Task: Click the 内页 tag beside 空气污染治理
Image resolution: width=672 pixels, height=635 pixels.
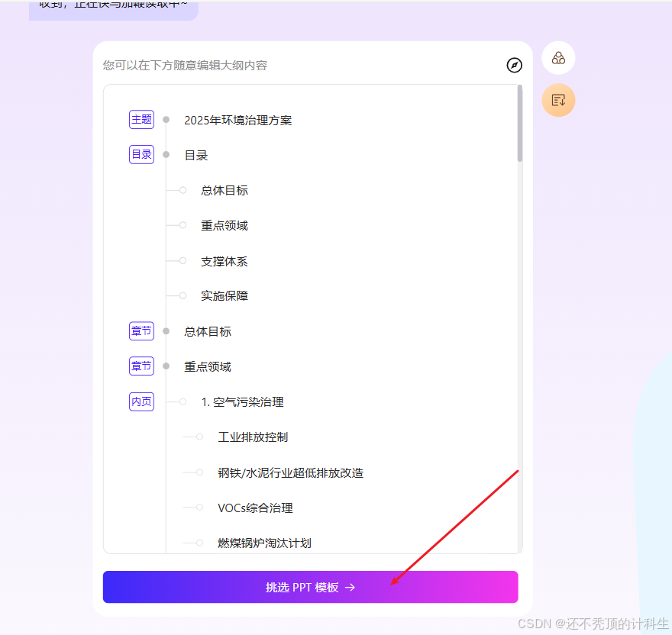Action: coord(141,401)
